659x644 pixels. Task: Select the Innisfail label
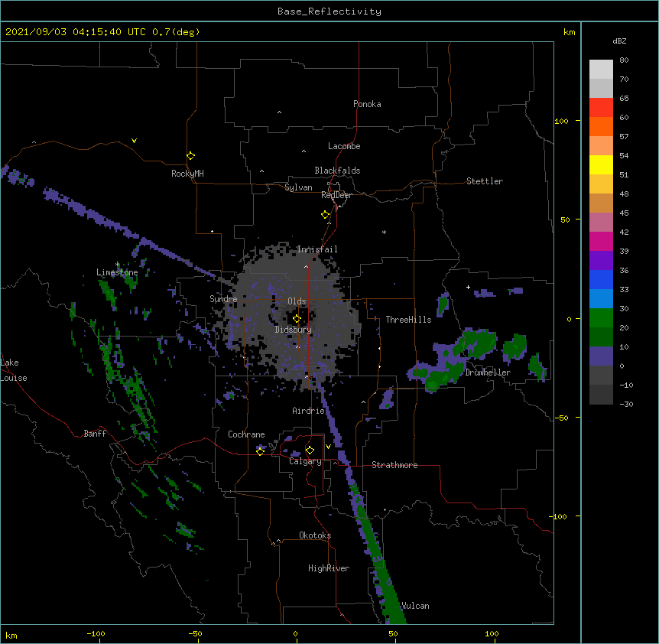(317, 249)
